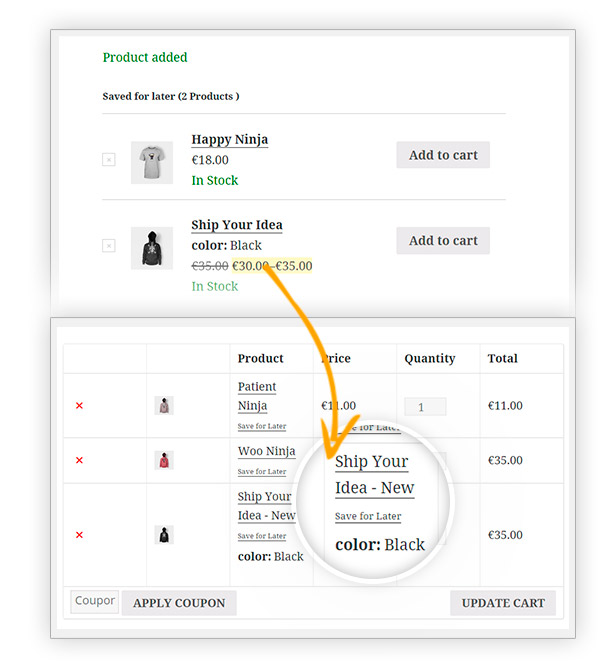This screenshot has width=600, height=668.
Task: Save Woo Ninja for later
Action: pyautogui.click(x=261, y=472)
